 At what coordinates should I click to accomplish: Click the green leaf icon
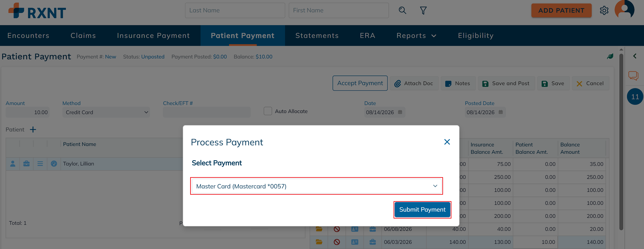pos(610,56)
